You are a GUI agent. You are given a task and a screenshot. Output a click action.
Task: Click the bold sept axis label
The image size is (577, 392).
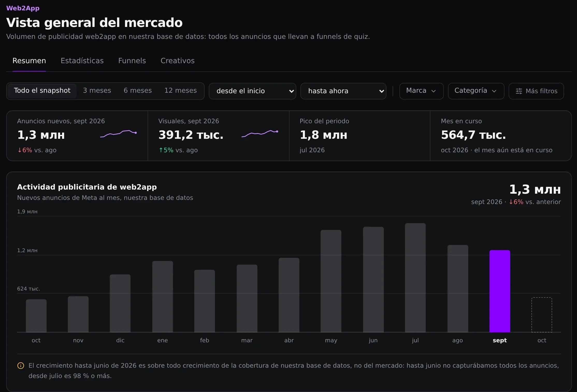[500, 340]
